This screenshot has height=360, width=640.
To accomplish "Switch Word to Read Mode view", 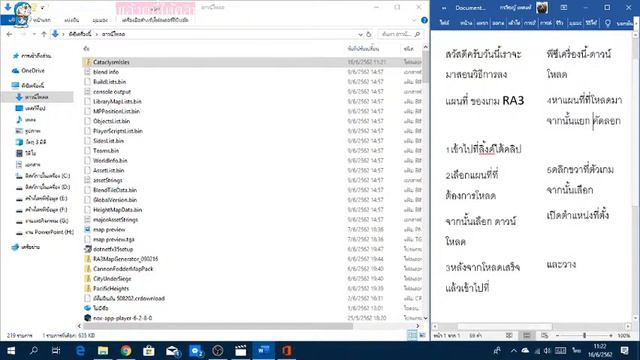I will (509, 336).
